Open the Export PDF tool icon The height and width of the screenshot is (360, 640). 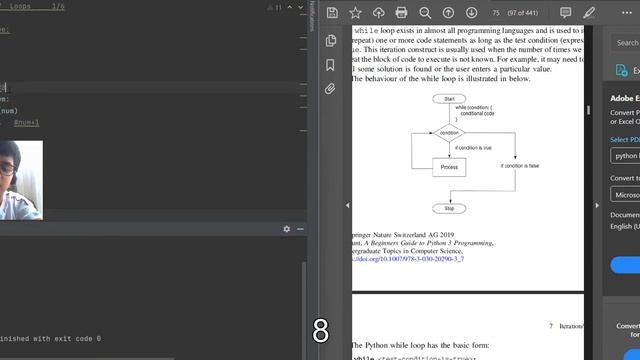pos(622,70)
